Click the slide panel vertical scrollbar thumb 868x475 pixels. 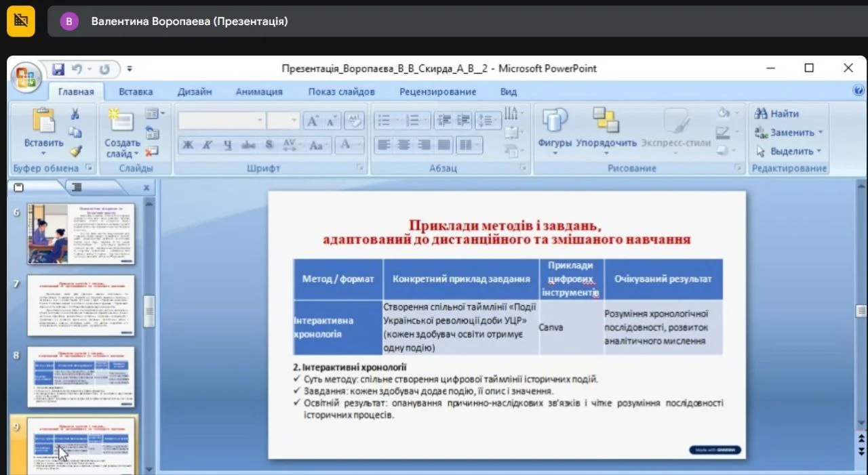pos(149,312)
